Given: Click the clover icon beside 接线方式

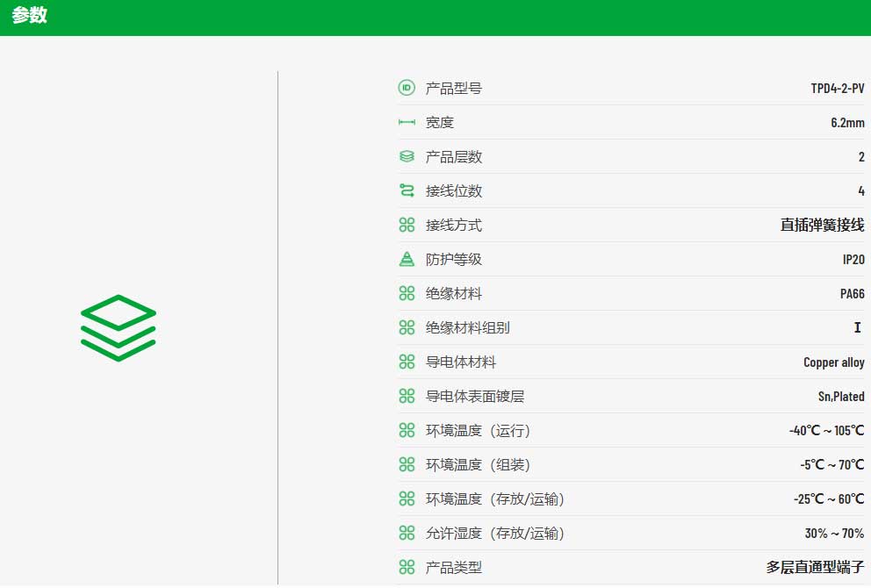Looking at the screenshot, I should 407,225.
